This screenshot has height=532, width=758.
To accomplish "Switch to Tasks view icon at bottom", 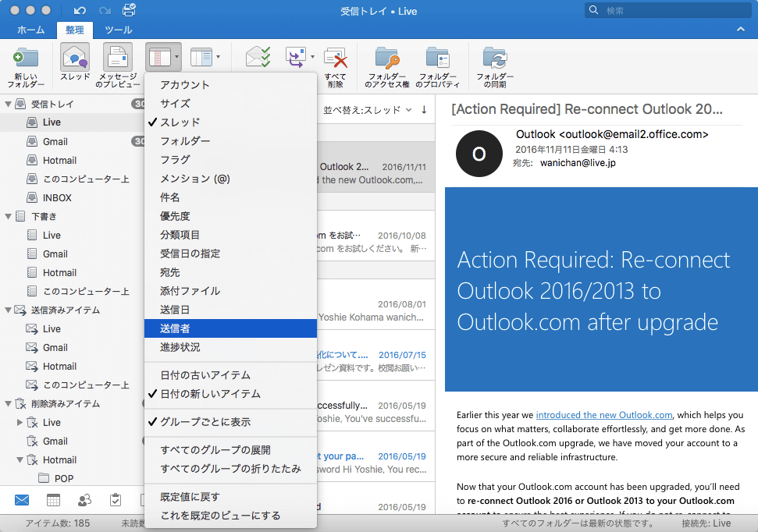I will [x=116, y=500].
